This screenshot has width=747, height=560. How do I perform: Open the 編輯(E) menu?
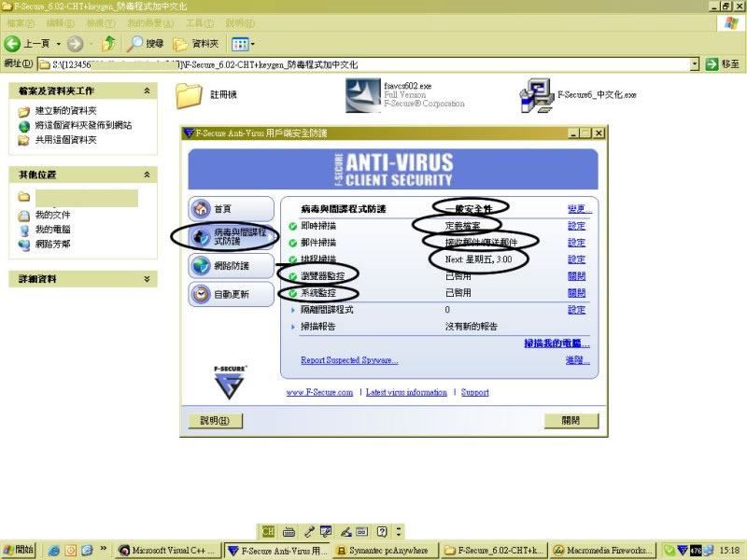tap(61, 22)
